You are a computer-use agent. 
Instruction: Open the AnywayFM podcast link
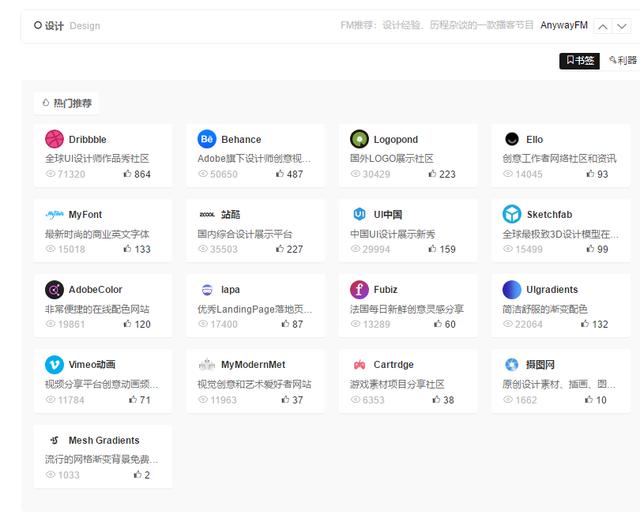pos(564,25)
